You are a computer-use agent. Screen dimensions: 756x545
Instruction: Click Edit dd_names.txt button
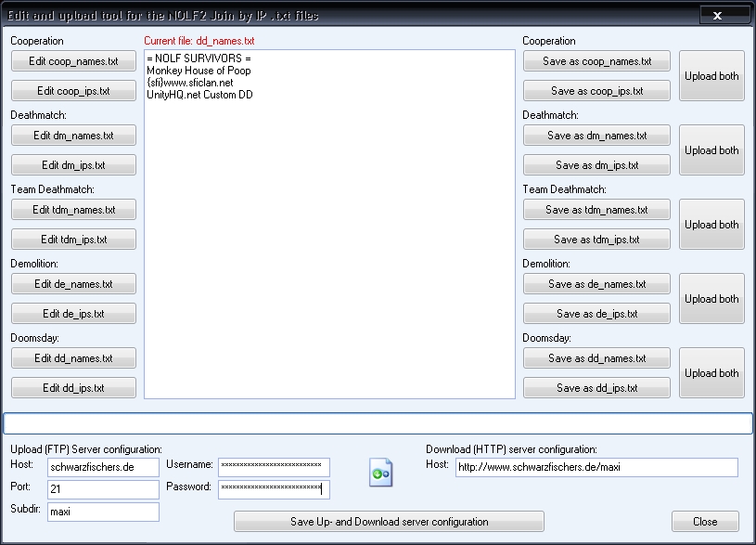pos(73,358)
